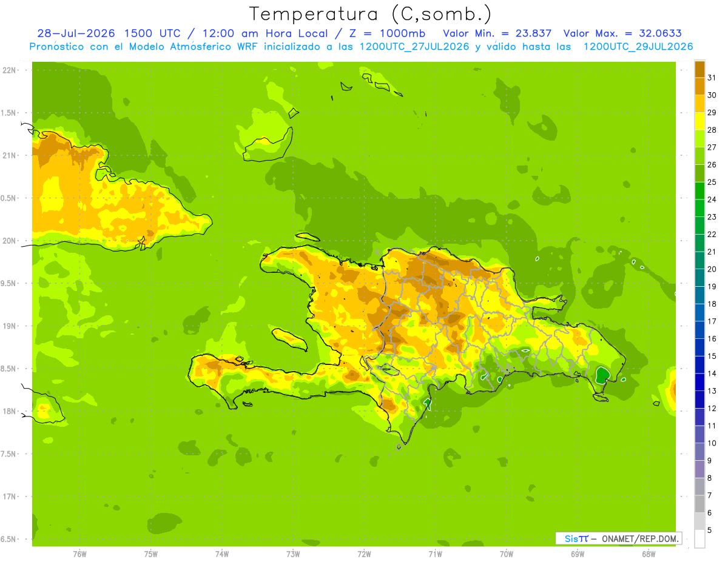
Task: Click the legend value label 25
Action: click(712, 182)
